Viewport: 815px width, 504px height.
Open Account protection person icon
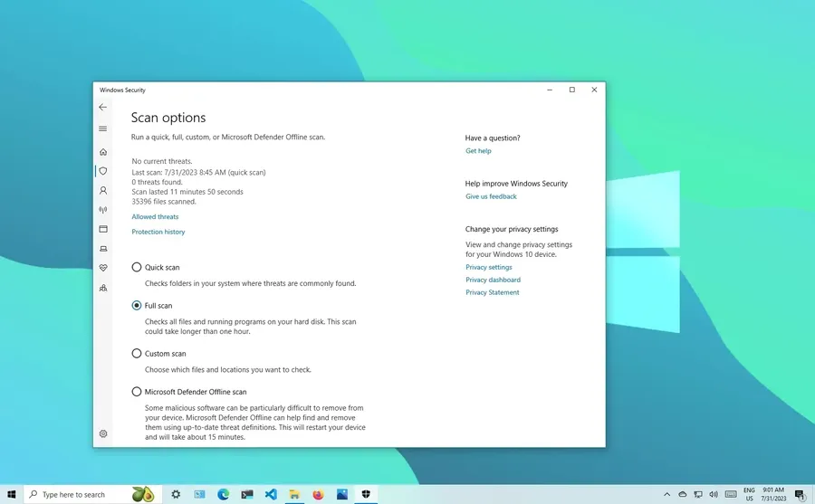pos(103,191)
